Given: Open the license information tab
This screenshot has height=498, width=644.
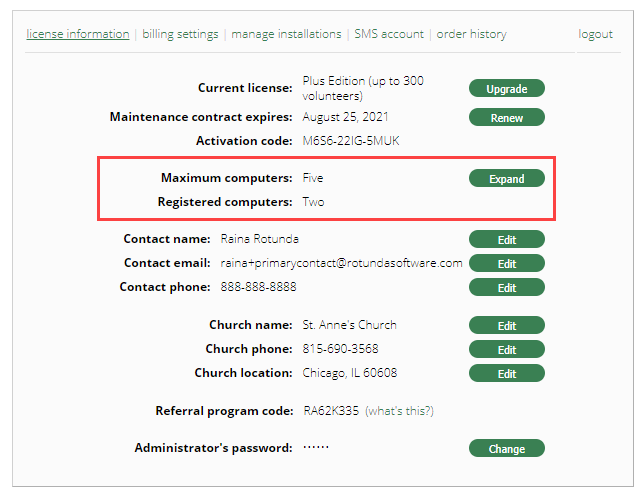Looking at the screenshot, I should [78, 34].
